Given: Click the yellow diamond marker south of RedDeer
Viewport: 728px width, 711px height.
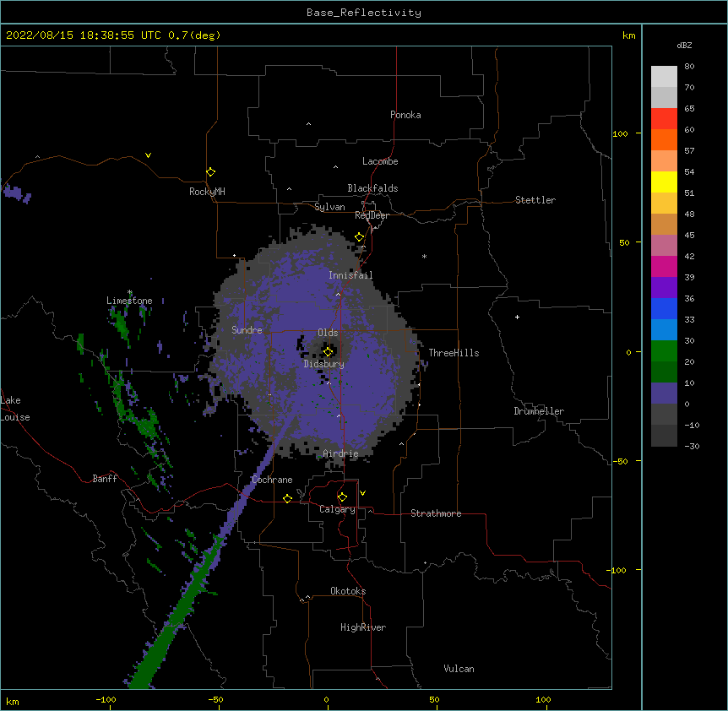Looking at the screenshot, I should [359, 237].
